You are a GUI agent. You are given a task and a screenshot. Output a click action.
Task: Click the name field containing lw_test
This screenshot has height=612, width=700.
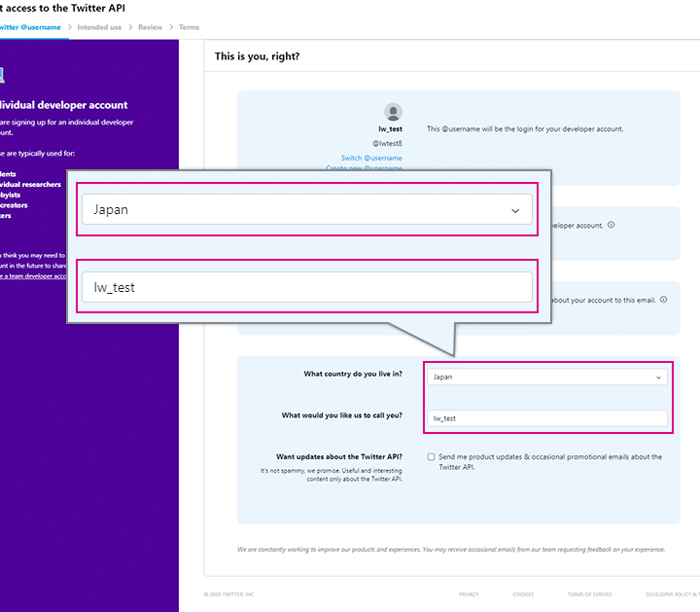(x=545, y=418)
